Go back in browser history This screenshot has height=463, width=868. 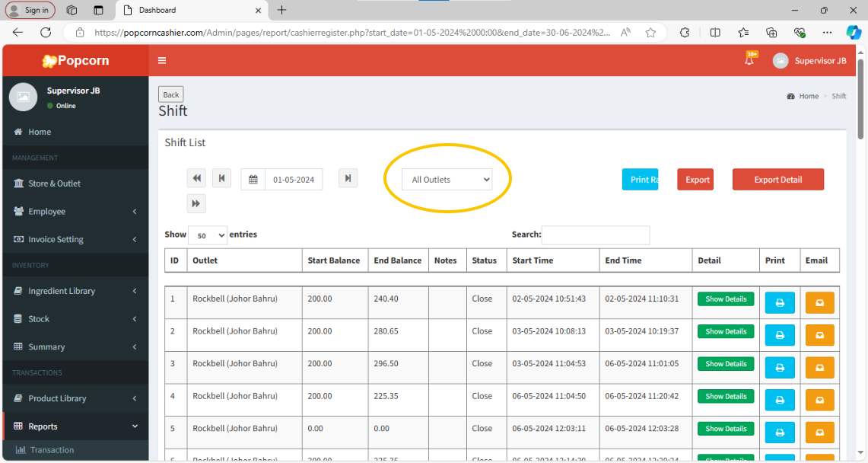[x=17, y=32]
